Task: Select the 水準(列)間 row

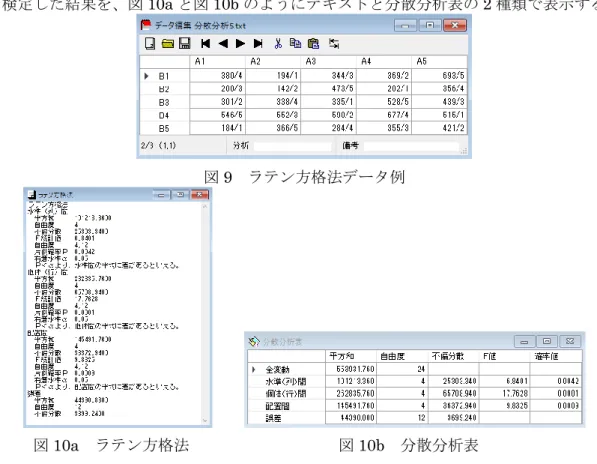Action: coord(415,381)
